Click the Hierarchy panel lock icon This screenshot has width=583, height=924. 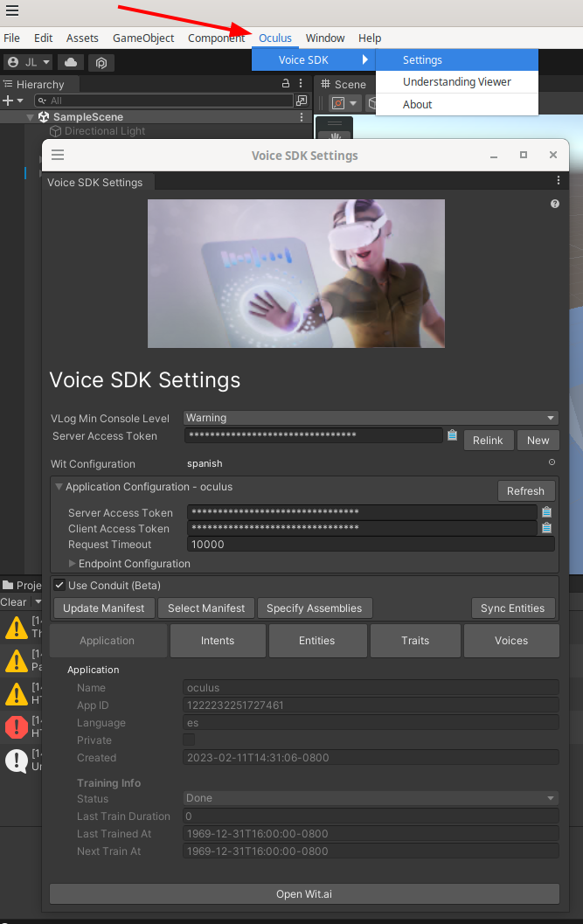click(286, 84)
